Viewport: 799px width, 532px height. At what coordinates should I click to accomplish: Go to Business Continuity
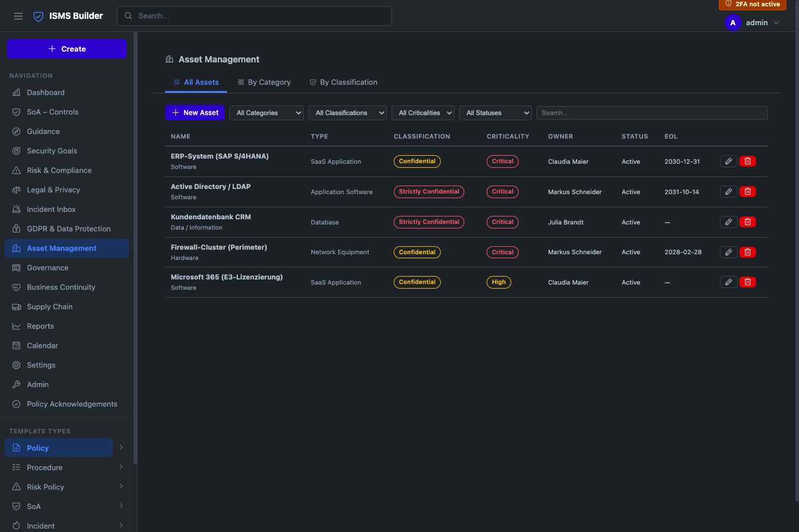[x=66, y=287]
